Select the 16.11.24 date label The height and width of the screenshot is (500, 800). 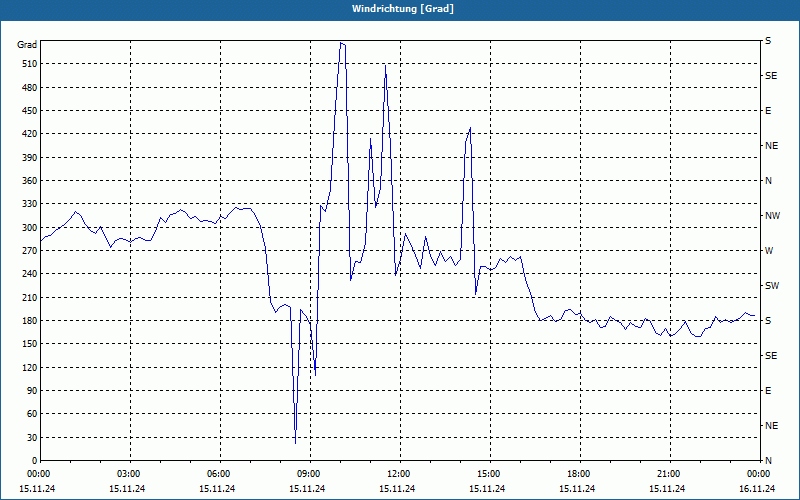(x=757, y=488)
